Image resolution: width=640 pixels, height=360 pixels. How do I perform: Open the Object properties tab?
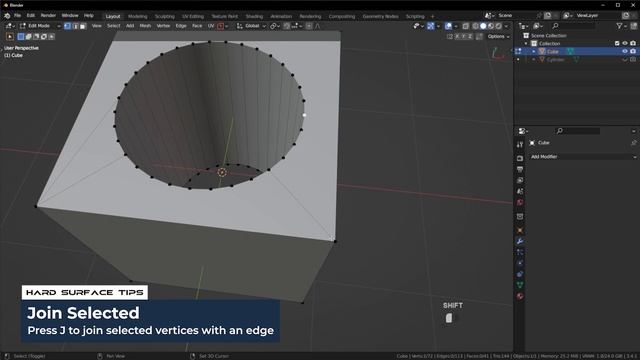coord(520,230)
